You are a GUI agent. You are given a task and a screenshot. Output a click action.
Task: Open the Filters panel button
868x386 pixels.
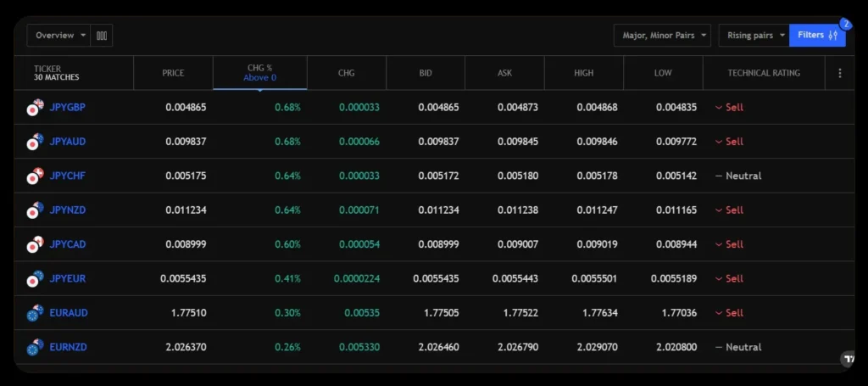[817, 36]
